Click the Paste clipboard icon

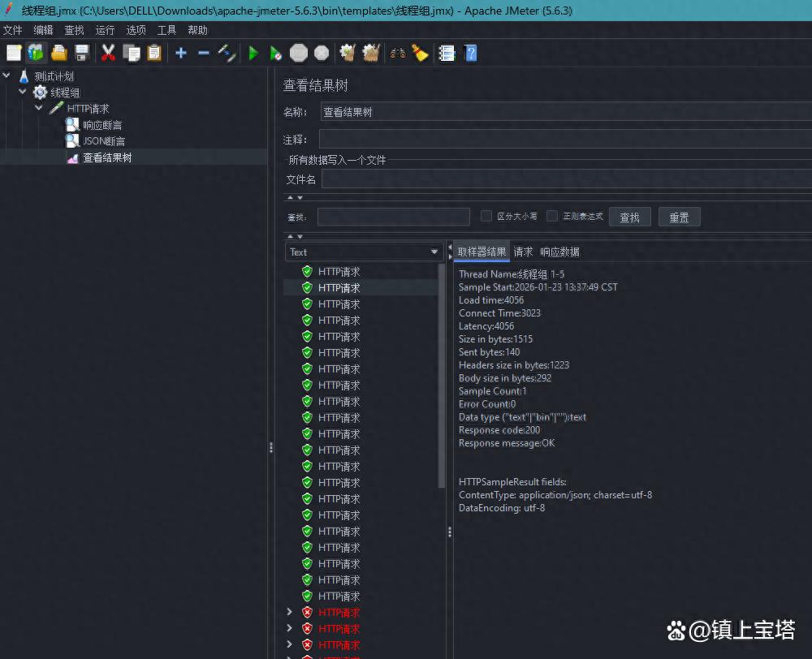pos(154,53)
